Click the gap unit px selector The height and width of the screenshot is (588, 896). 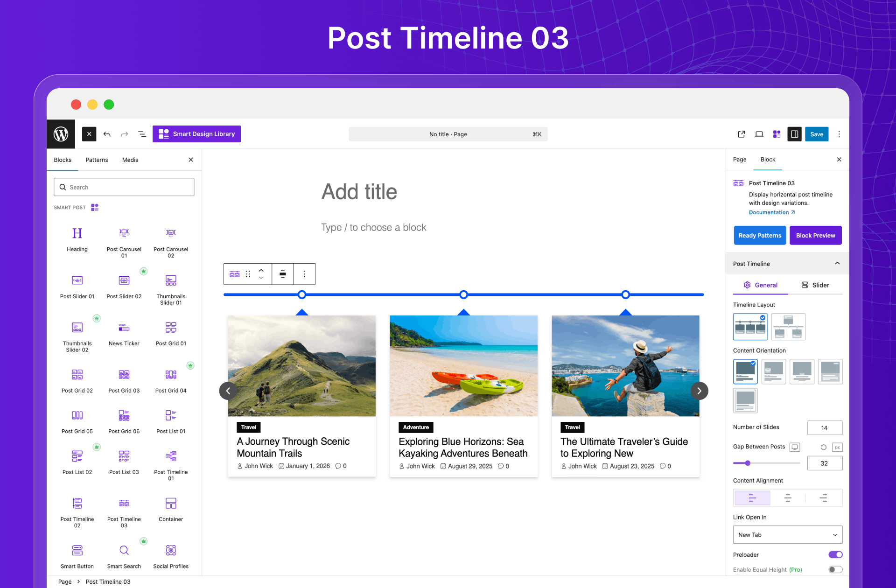click(837, 447)
